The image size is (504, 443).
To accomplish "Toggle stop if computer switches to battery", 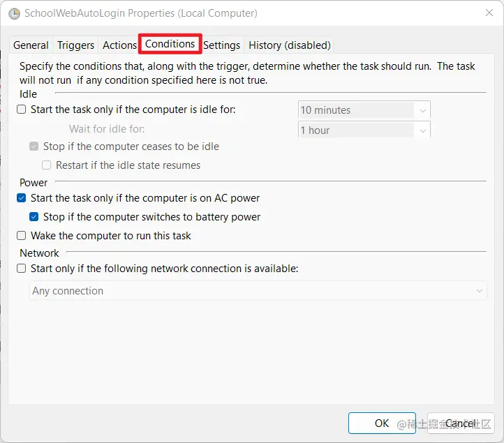I will (34, 217).
